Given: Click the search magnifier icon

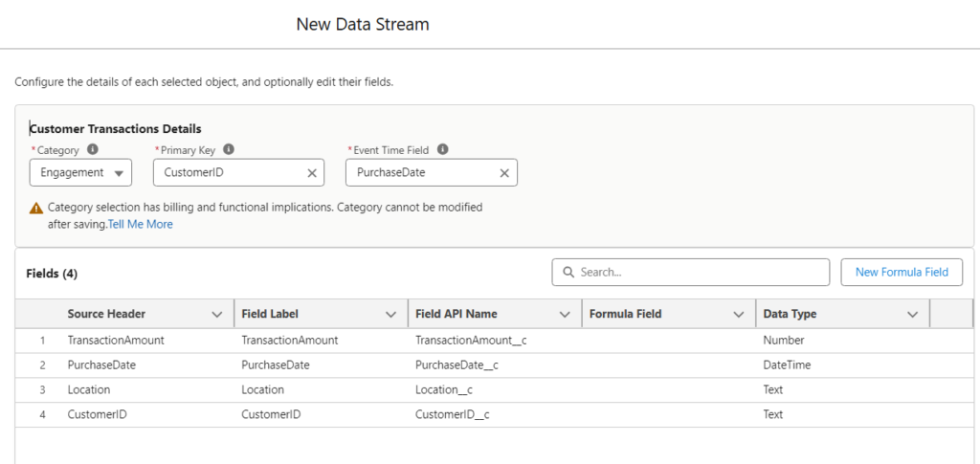Looking at the screenshot, I should pos(568,273).
